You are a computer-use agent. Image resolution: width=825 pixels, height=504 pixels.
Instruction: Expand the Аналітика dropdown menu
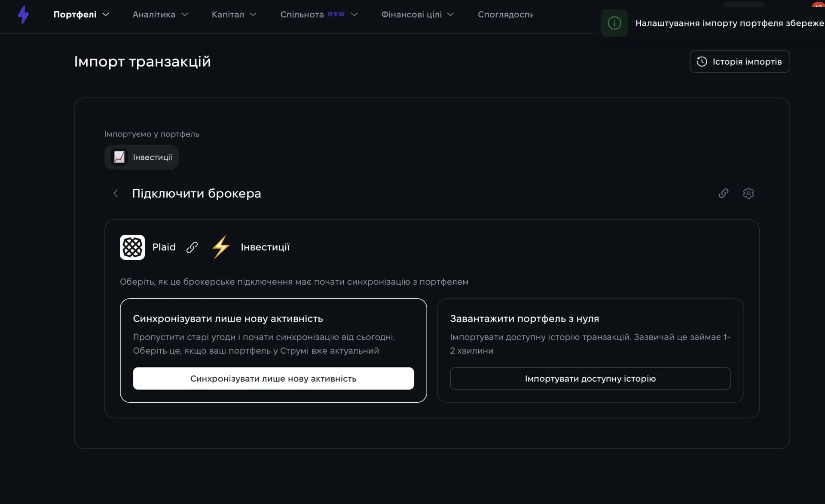(160, 15)
